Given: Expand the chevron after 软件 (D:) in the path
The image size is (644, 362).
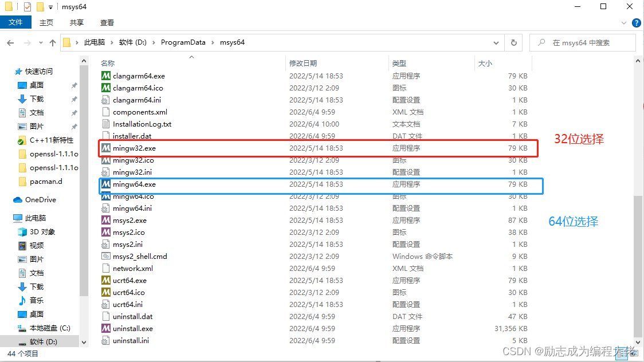Looking at the screenshot, I should [154, 42].
